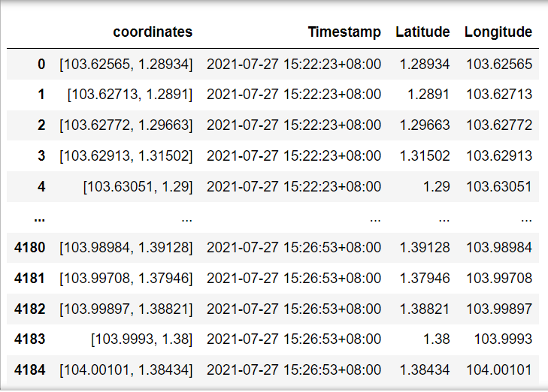
Task: Click Longitude value 103.9993
Action: 503,339
